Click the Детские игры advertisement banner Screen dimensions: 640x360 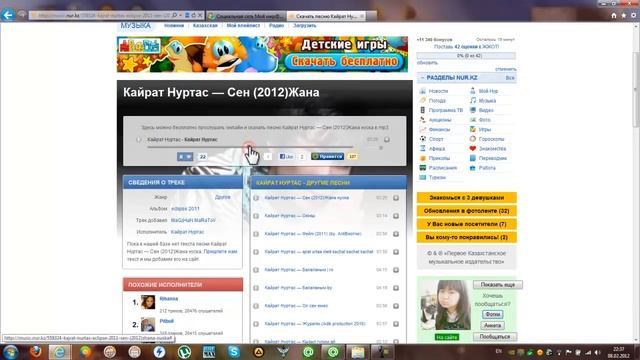[262, 54]
